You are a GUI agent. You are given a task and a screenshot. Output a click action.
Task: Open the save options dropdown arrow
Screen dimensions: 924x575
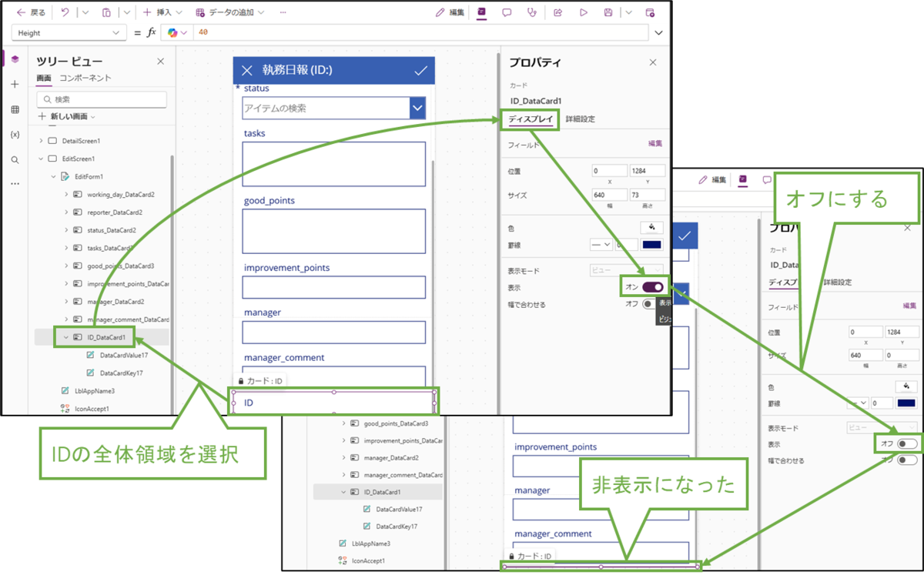click(628, 12)
